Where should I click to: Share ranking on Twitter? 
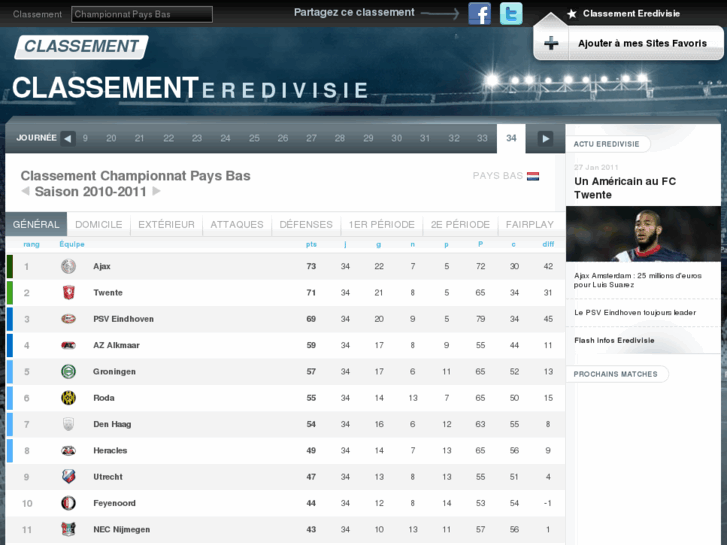(x=511, y=13)
